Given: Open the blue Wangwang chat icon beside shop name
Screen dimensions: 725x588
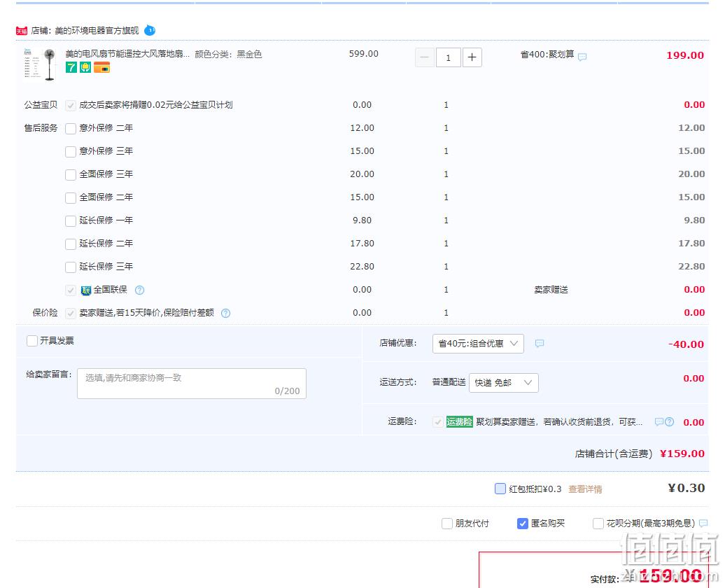Looking at the screenshot, I should (x=150, y=31).
